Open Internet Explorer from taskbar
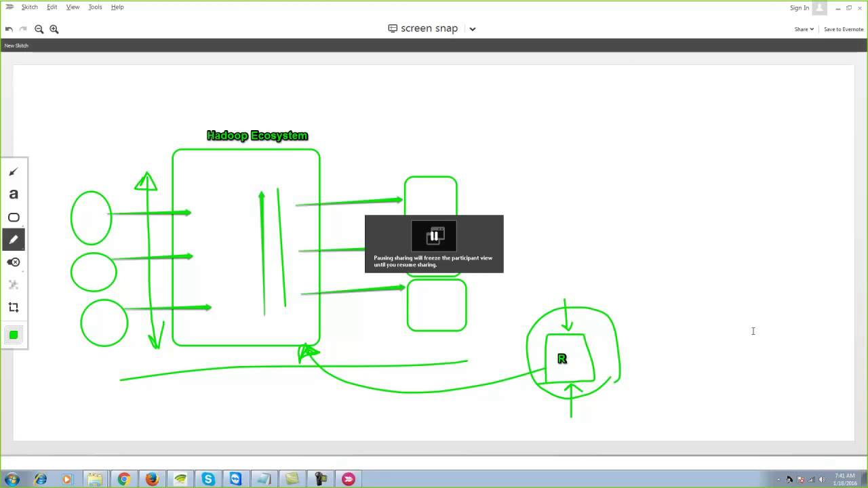This screenshot has height=488, width=868. click(41, 479)
